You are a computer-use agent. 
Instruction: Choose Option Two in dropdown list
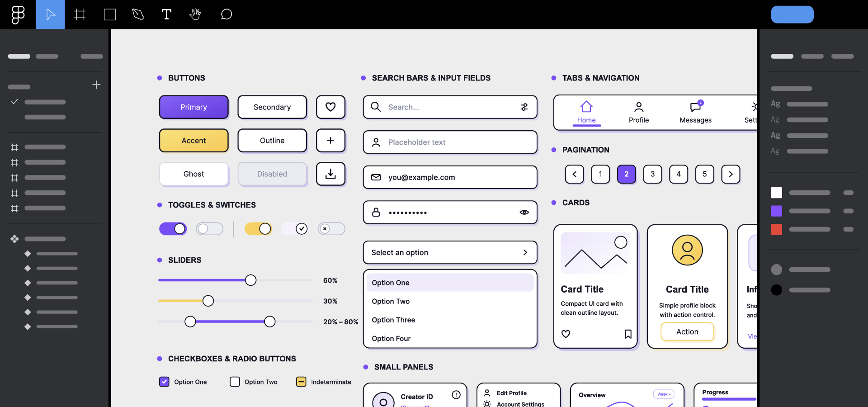click(450, 301)
